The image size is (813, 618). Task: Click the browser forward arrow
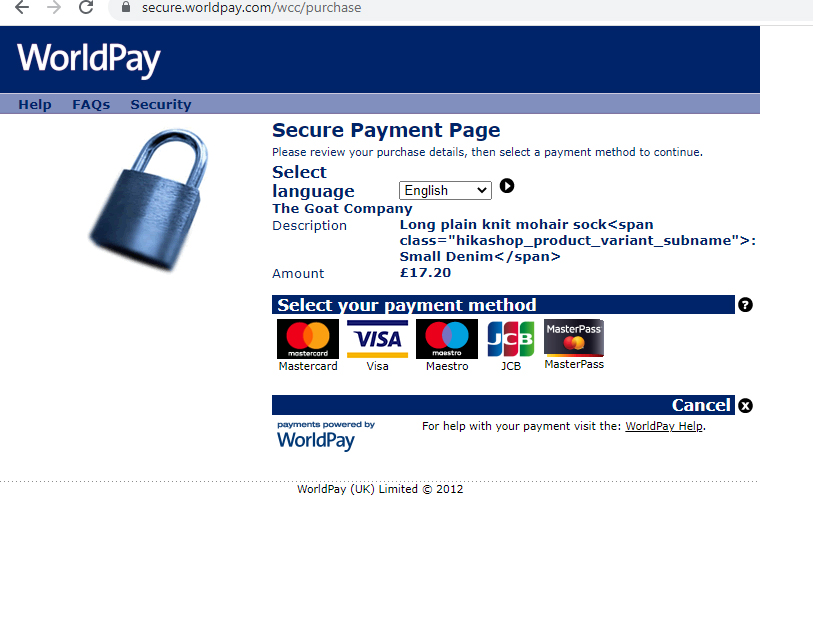click(x=54, y=7)
